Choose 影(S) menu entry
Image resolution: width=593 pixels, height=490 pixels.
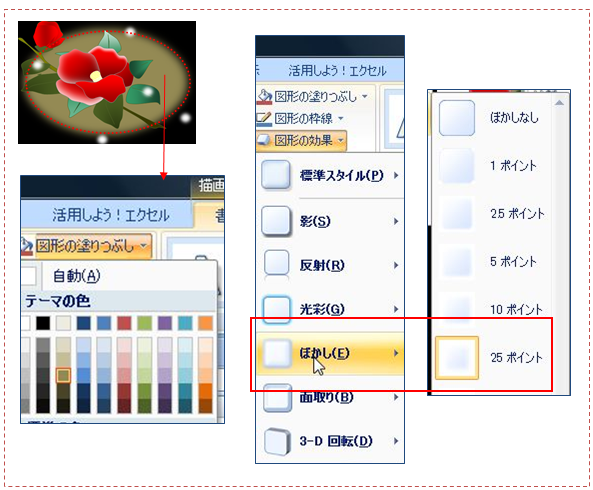pyautogui.click(x=330, y=221)
